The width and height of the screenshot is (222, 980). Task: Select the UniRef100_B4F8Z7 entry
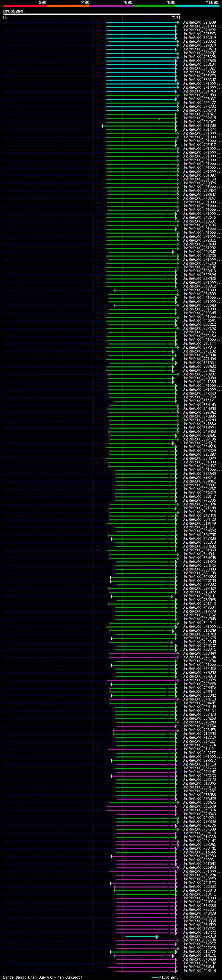click(x=199, y=68)
